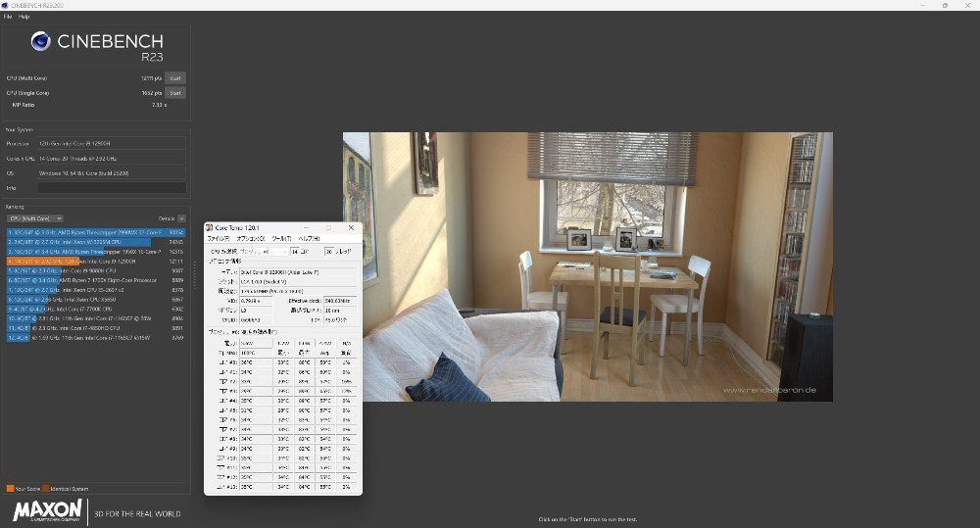Click the rendered room scene image

pyautogui.click(x=587, y=266)
